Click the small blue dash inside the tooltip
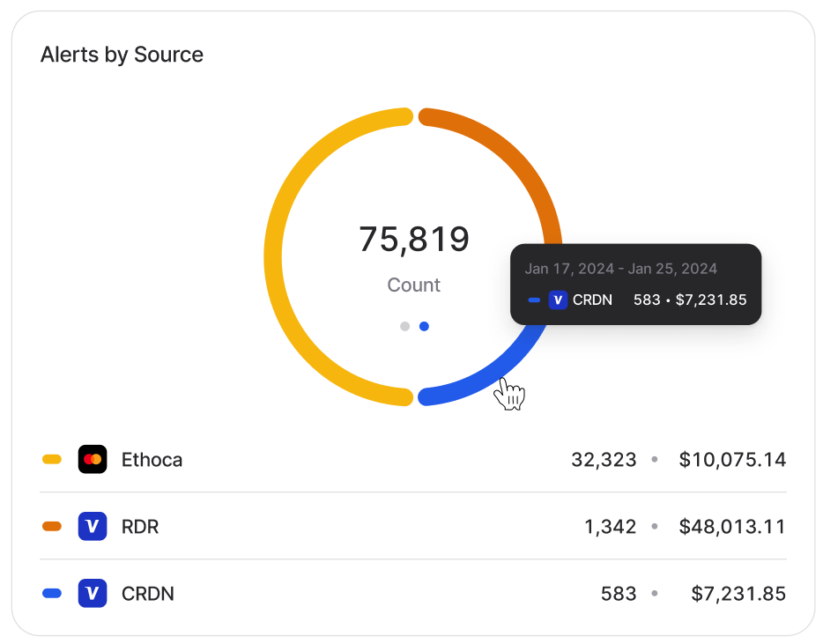The image size is (823, 644). [534, 300]
